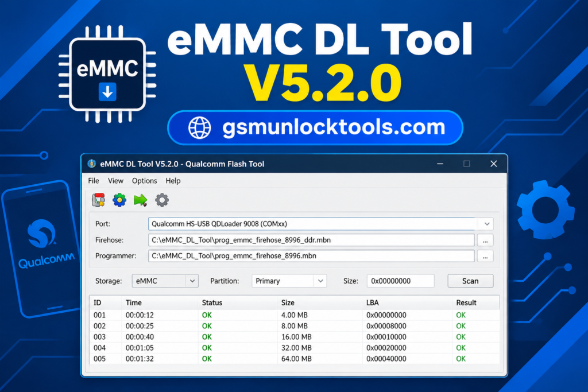This screenshot has width=588, height=392.
Task: Click the Status OK in row 003
Action: (x=207, y=336)
